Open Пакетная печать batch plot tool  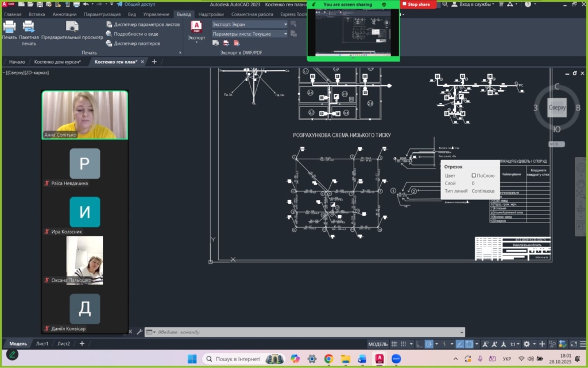point(28,27)
